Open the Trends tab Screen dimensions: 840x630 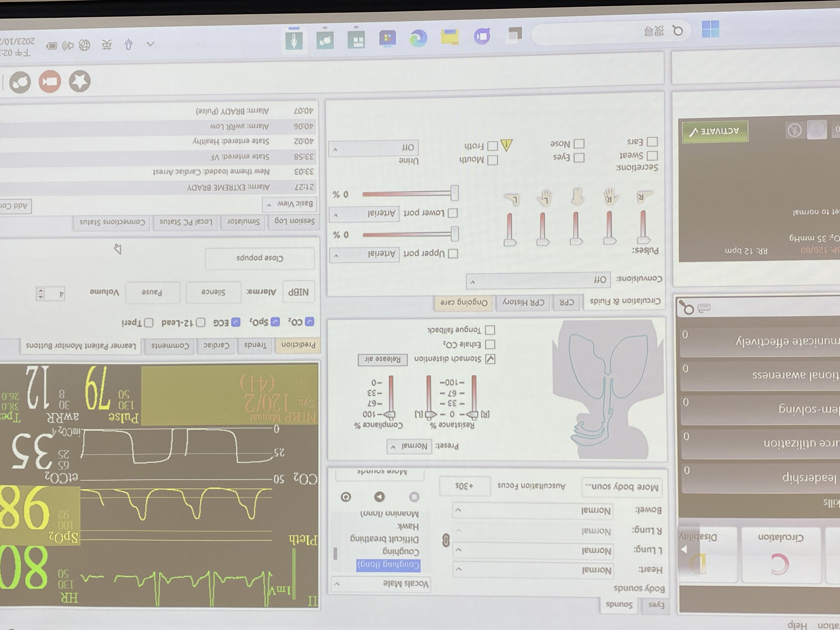255,345
